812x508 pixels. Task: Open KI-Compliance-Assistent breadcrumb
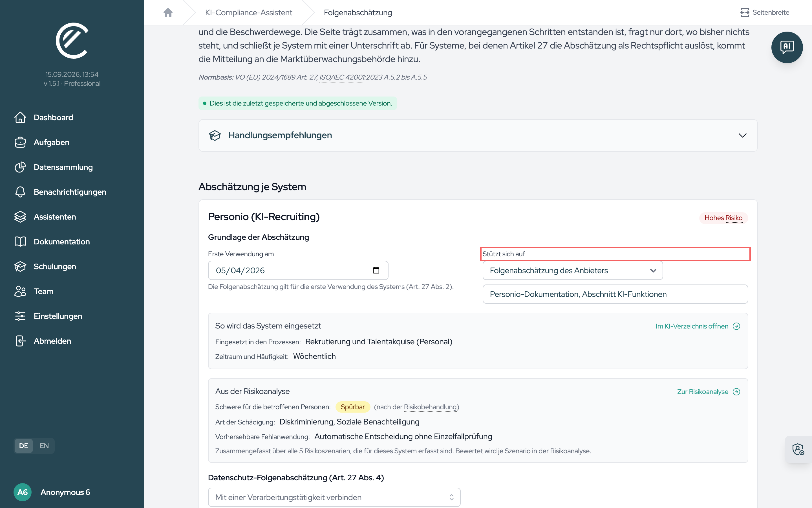[x=249, y=12]
